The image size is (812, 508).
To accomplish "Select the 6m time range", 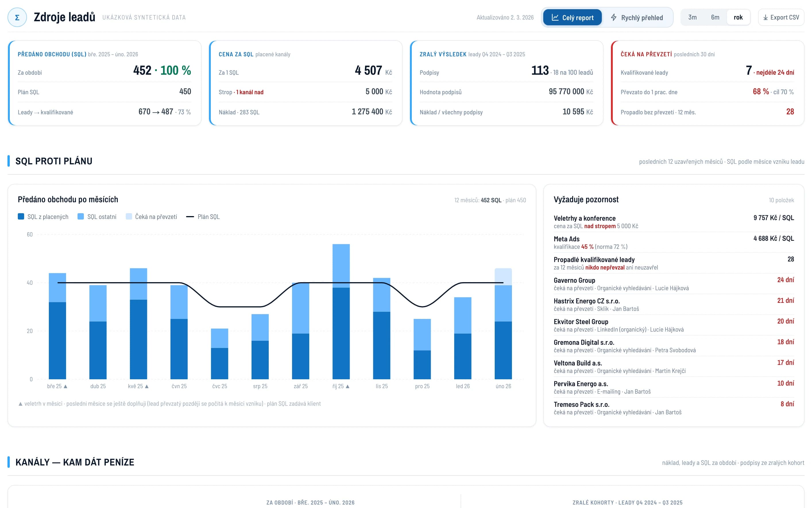I will [x=715, y=18].
